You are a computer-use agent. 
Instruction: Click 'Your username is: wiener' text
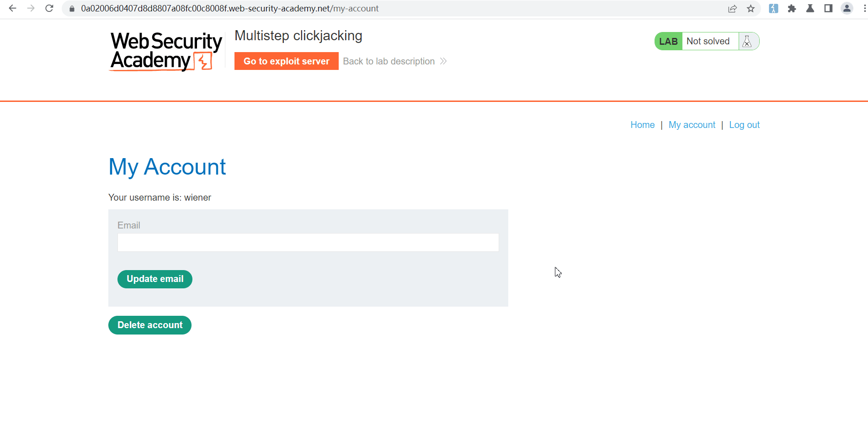click(x=160, y=197)
